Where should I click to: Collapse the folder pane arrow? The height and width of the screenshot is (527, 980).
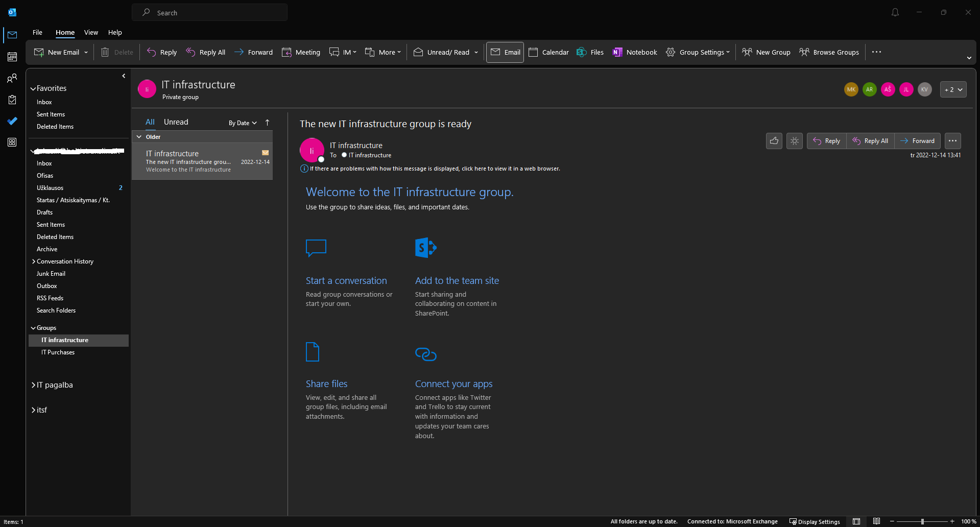pos(124,76)
